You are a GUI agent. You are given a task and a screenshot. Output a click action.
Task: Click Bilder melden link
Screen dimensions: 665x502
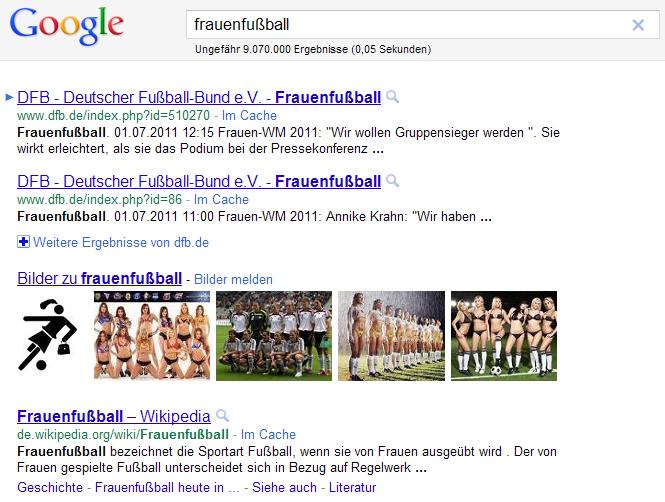click(233, 279)
